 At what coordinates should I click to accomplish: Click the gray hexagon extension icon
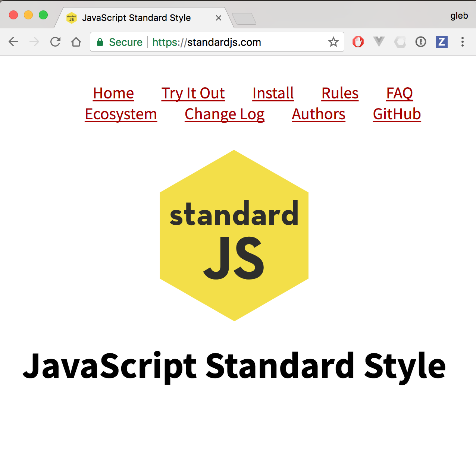tap(400, 42)
